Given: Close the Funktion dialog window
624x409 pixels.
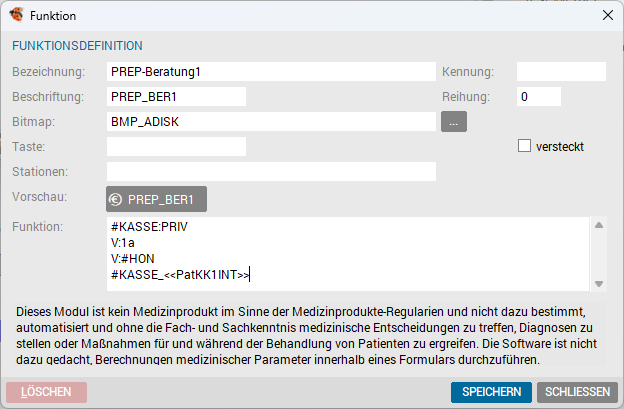Looking at the screenshot, I should point(607,16).
